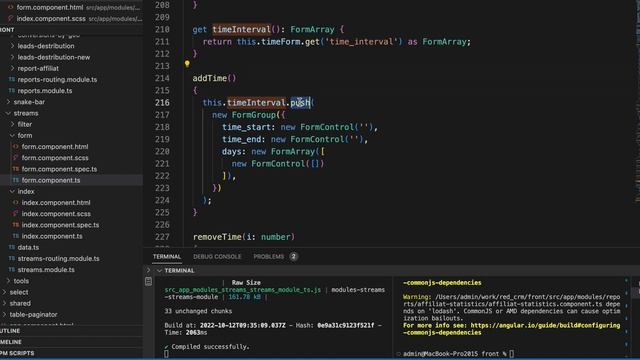Viewport: 640px width, 360px height.
Task: Open reports.module.ts file
Action: tap(45, 91)
